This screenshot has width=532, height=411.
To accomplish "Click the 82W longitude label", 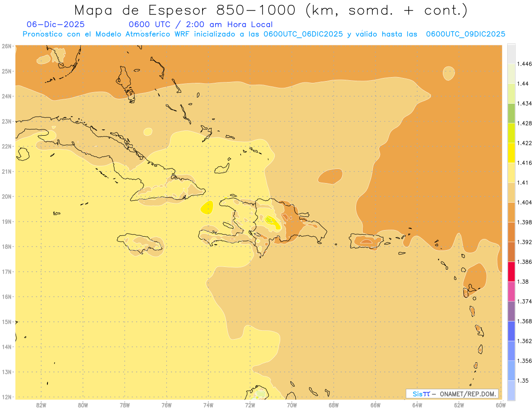I will coord(41,405).
